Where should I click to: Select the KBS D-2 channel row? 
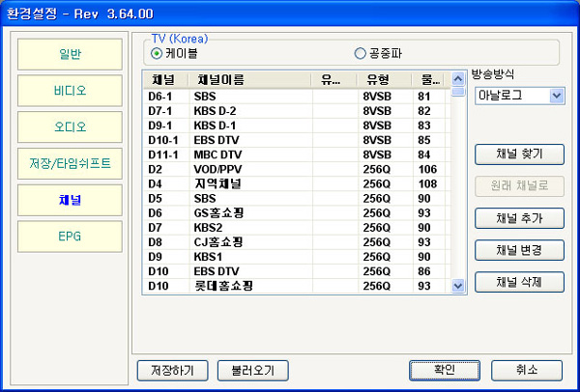point(297,111)
